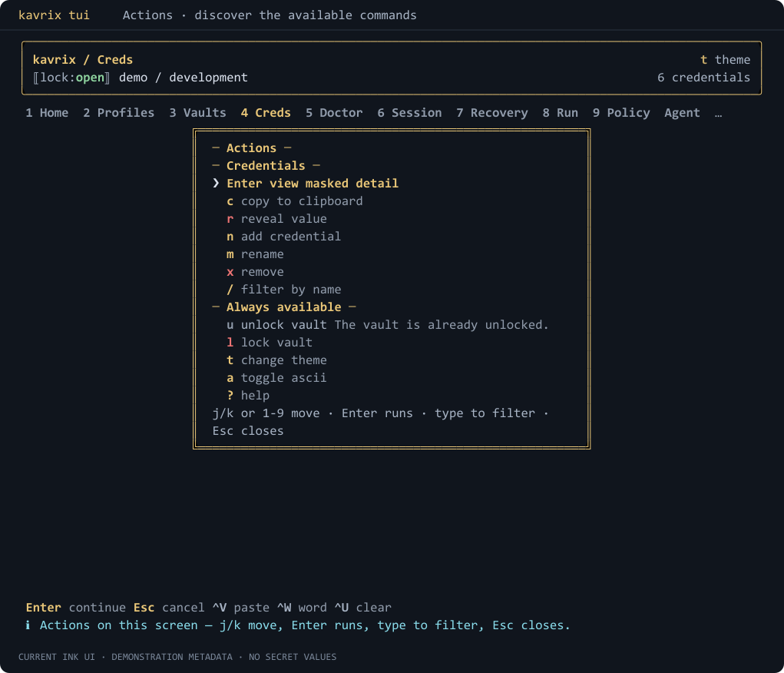Choose 'copy to clipboard' action
This screenshot has height=673, width=784.
[295, 201]
